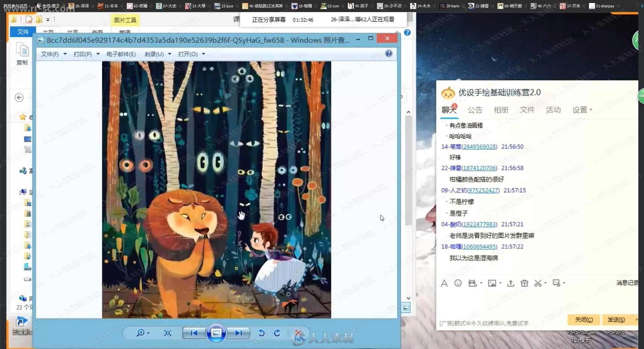Screen dimensions: 644x349
Task: Open the 打印(P) menu
Action: pos(87,54)
